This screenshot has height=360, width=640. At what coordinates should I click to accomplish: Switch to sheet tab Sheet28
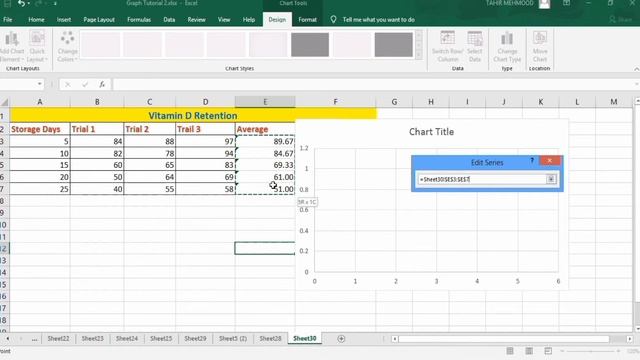click(x=270, y=338)
